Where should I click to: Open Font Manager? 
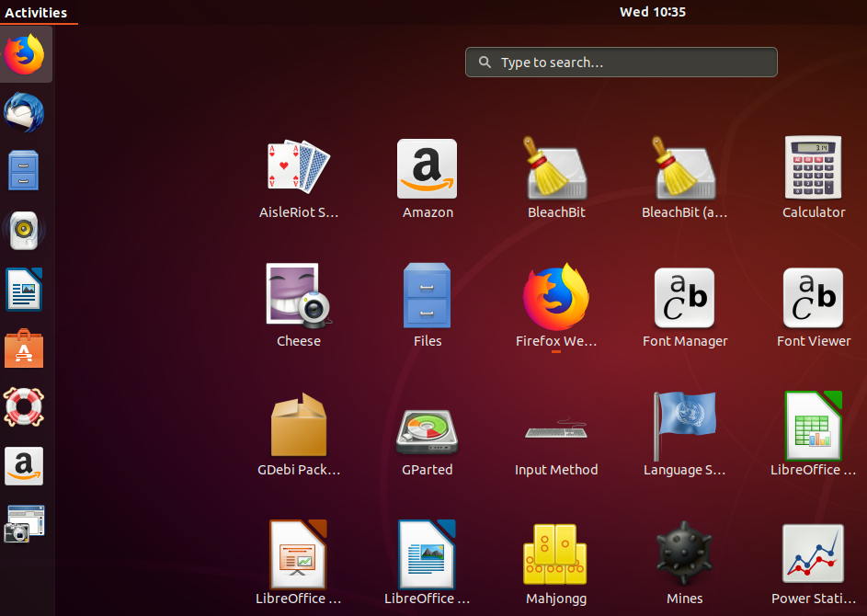point(685,306)
